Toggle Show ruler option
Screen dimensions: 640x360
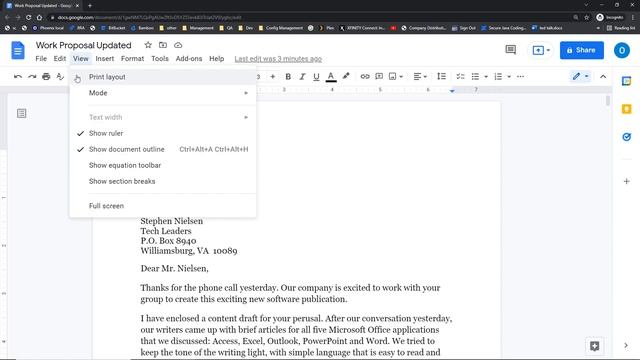163,133
